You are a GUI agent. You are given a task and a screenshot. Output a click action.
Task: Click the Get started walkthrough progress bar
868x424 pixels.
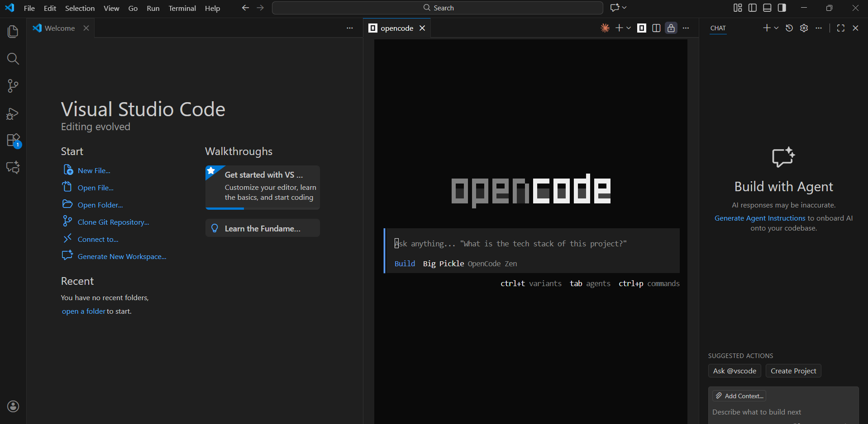click(262, 208)
